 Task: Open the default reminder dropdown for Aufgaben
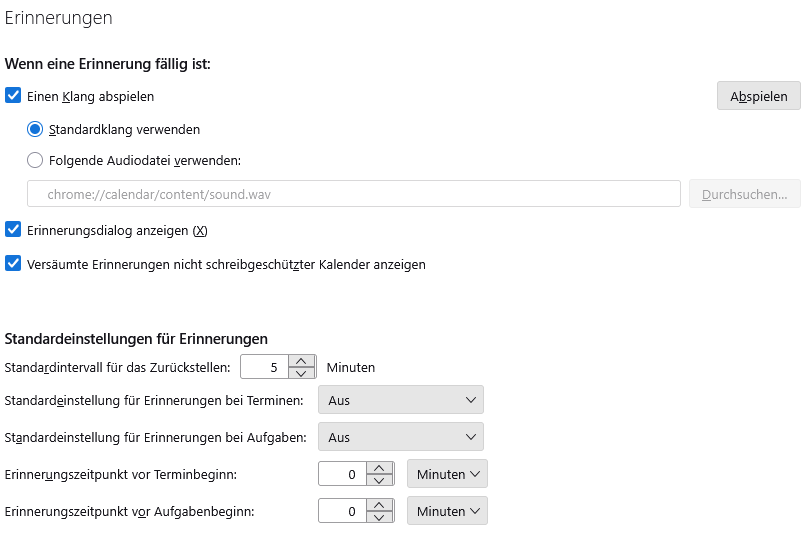point(400,437)
